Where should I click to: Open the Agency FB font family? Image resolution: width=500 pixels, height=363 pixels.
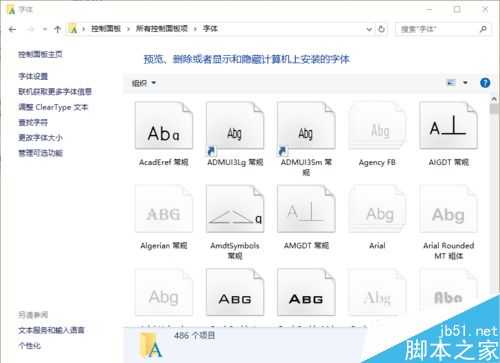[x=377, y=125]
